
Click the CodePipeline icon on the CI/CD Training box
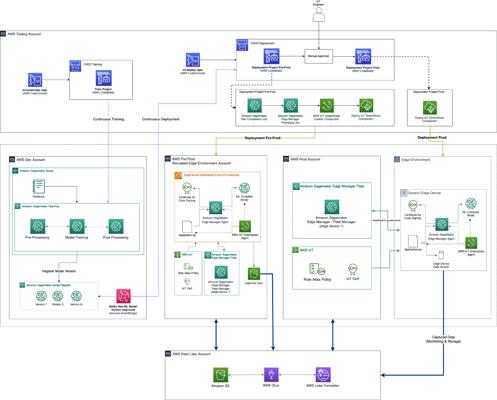(75, 66)
